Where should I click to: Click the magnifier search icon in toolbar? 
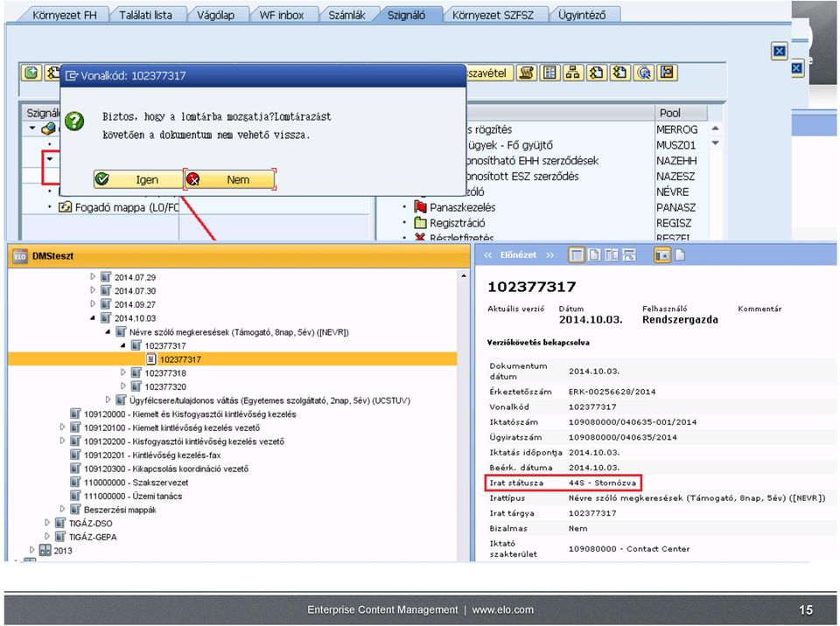(x=643, y=73)
